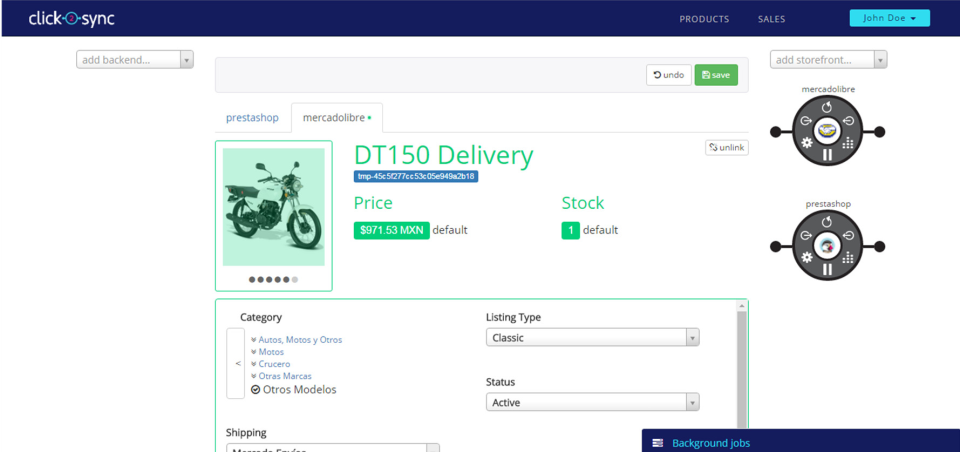Open the Status Active dropdown

point(592,402)
